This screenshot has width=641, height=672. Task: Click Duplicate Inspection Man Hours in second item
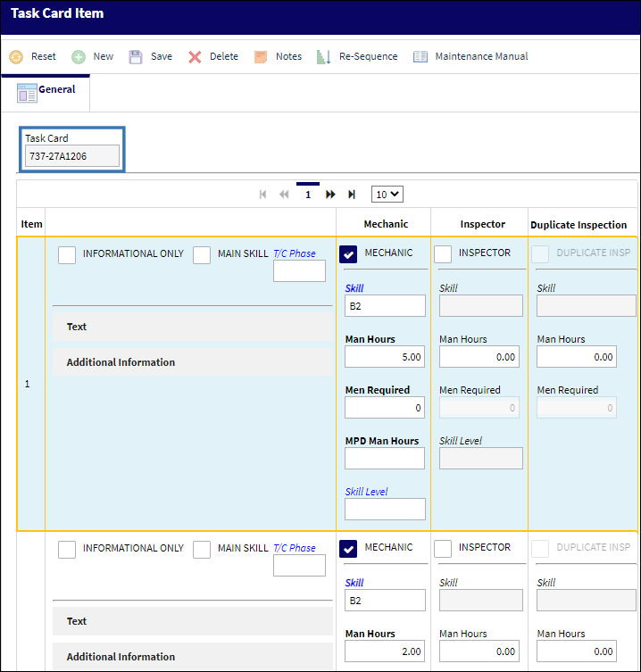click(577, 651)
